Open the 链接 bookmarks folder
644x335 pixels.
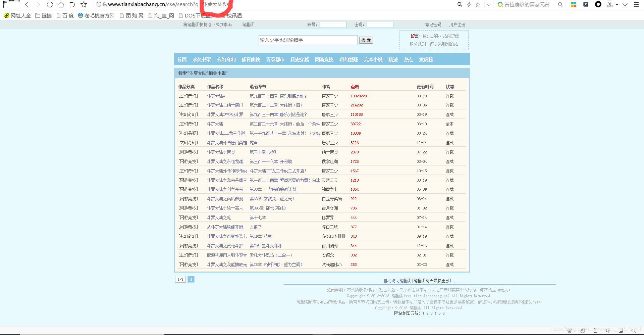click(x=44, y=15)
